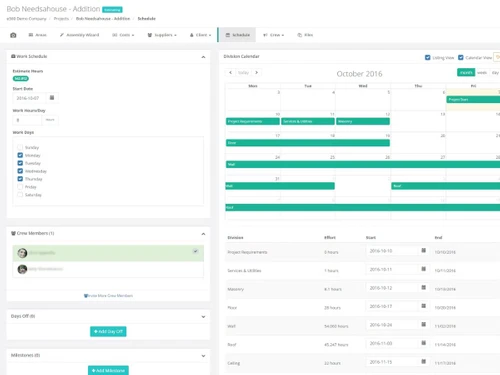The width and height of the screenshot is (500, 375).
Task: Click the Add Milestone button
Action: [x=108, y=370]
